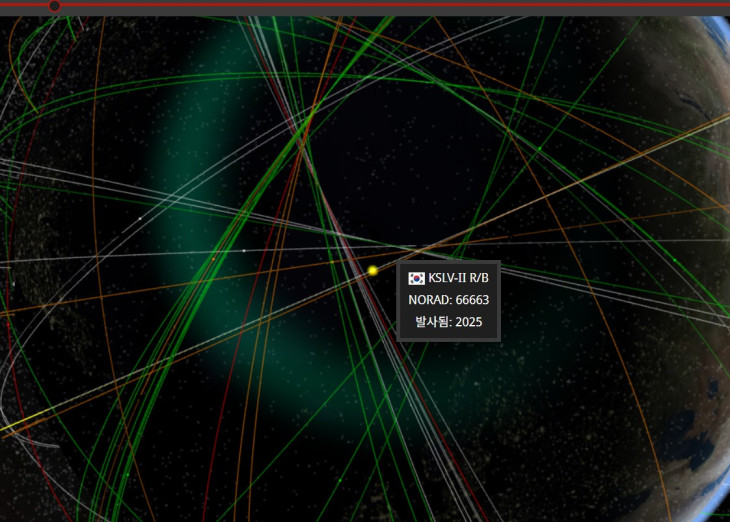Viewport: 730px width, 522px height.
Task: Click the South Korean flag in tooltip
Action: 417,278
